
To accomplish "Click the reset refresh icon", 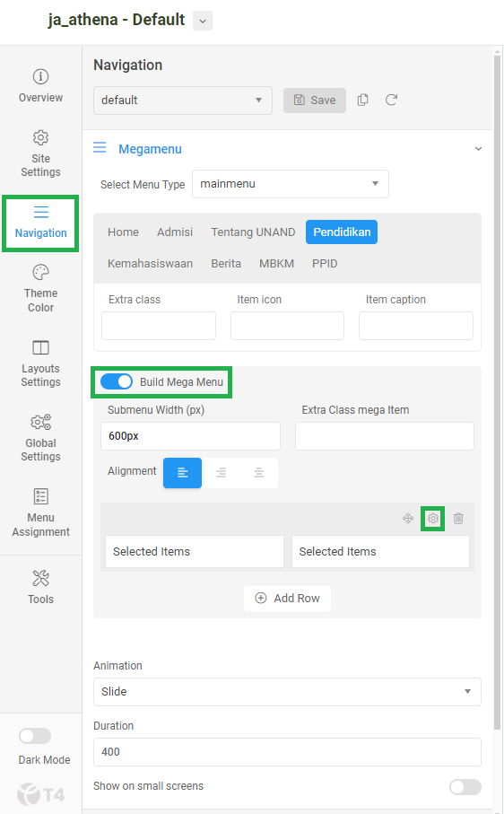I will [x=392, y=100].
